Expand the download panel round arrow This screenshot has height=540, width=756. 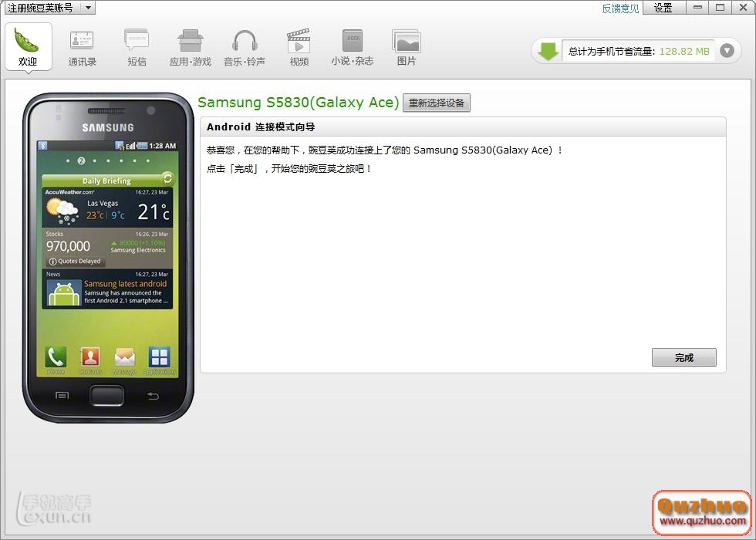click(x=727, y=51)
